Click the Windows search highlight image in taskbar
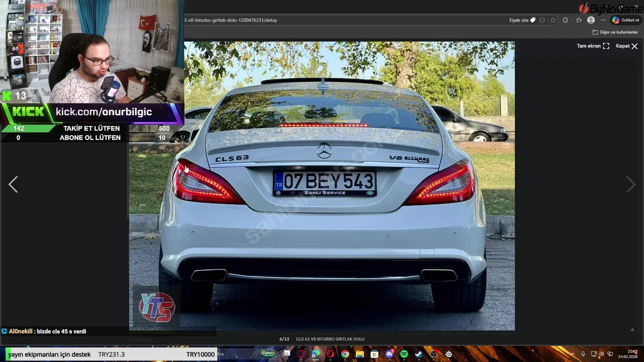Image resolution: width=644 pixels, height=362 pixels. point(269,354)
